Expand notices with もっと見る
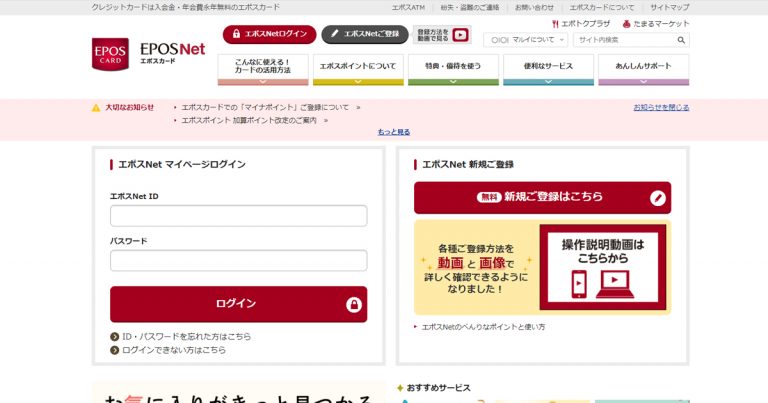 394,132
